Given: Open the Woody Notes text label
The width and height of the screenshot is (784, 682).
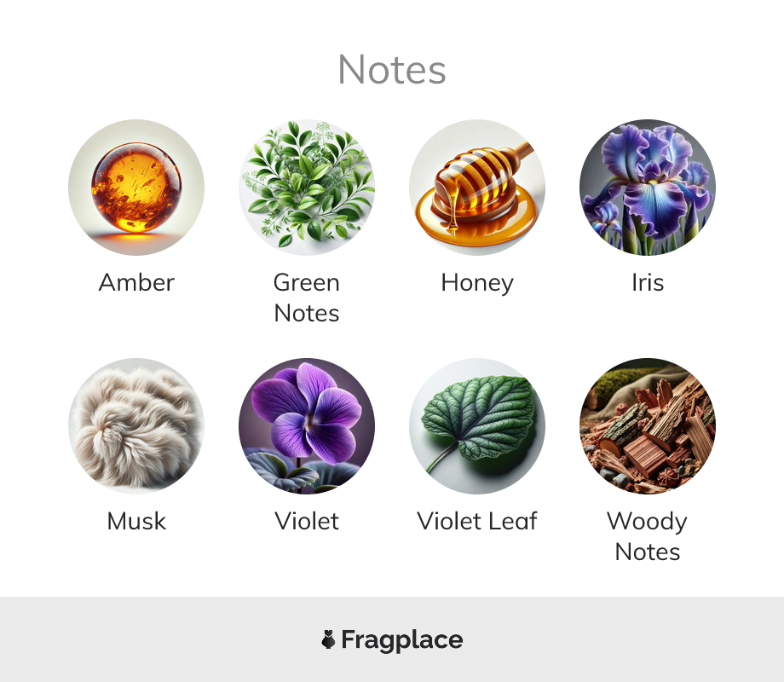Looking at the screenshot, I should click(648, 536).
